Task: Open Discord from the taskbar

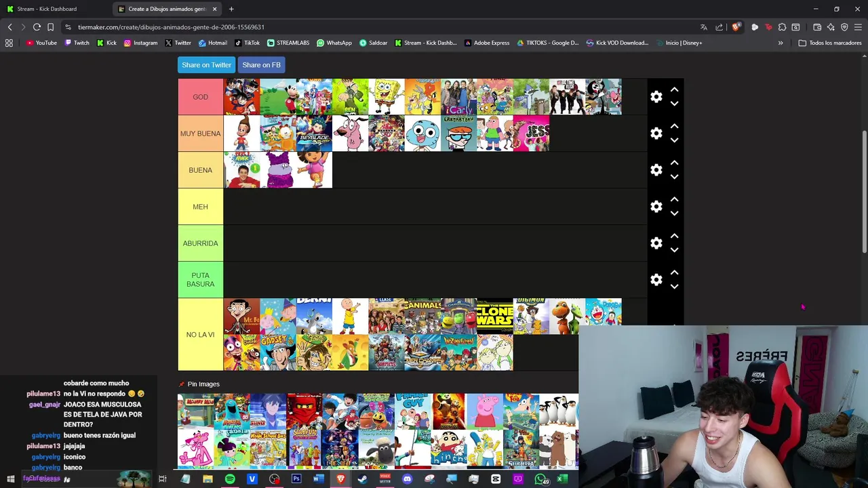Action: [407, 479]
